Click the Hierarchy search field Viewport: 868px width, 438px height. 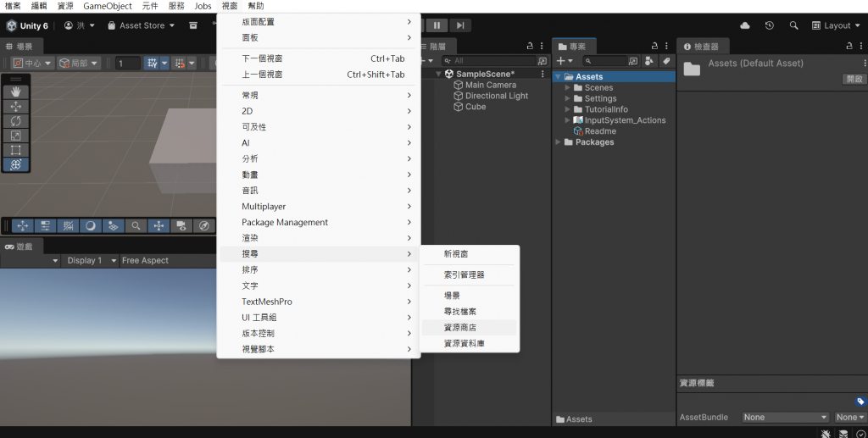(490, 61)
